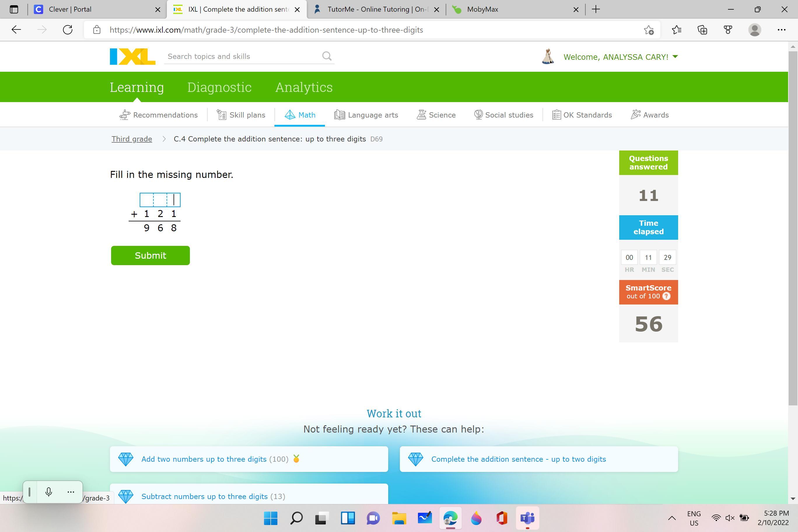The width and height of the screenshot is (798, 532).
Task: Click the IXL logo
Action: coord(132,56)
